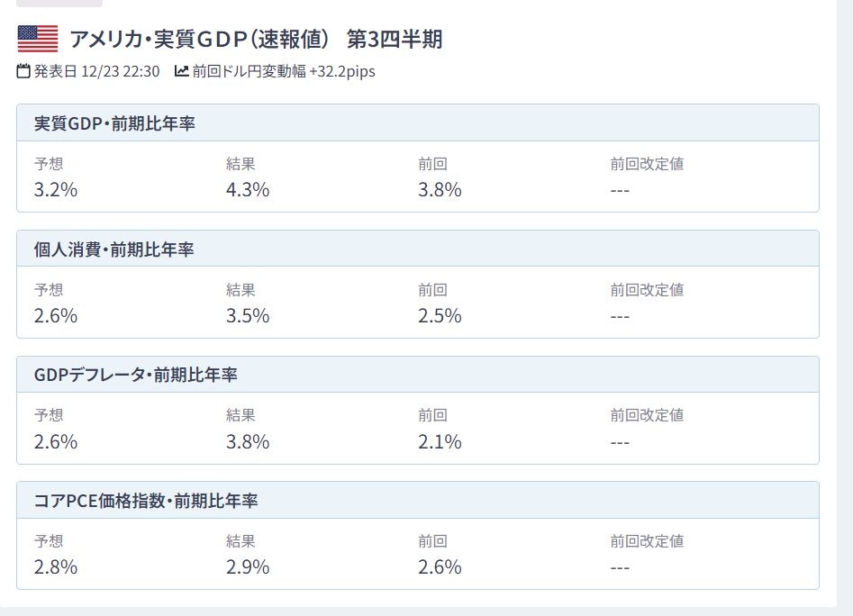Viewport: 853px width, 616px height.
Task: Click the 2.1% GDP deflator previous value
Action: pyautogui.click(x=440, y=442)
